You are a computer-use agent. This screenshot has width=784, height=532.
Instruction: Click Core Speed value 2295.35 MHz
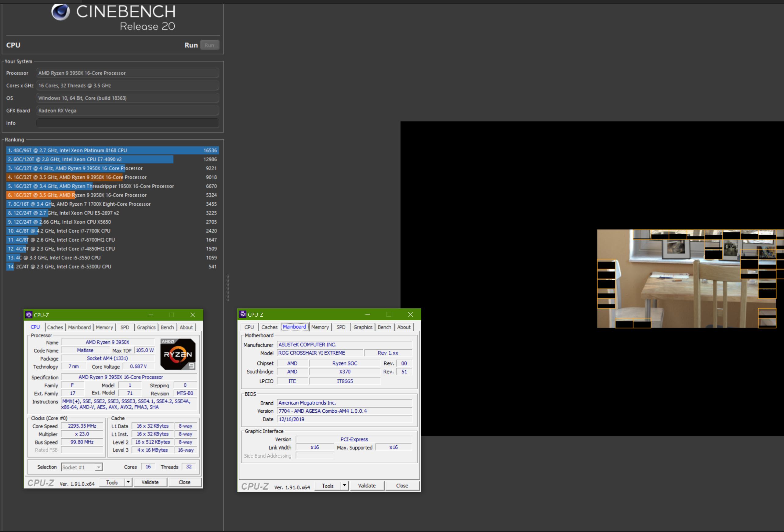(x=82, y=426)
